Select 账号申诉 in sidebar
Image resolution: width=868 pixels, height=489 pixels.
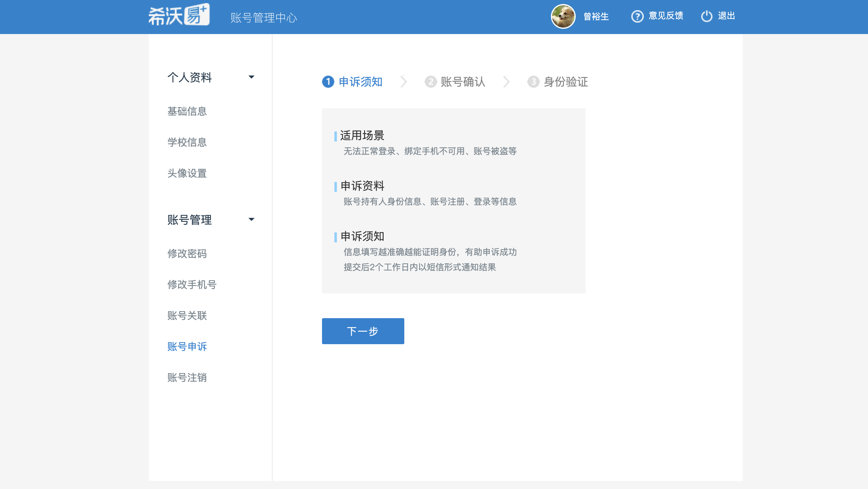click(187, 347)
